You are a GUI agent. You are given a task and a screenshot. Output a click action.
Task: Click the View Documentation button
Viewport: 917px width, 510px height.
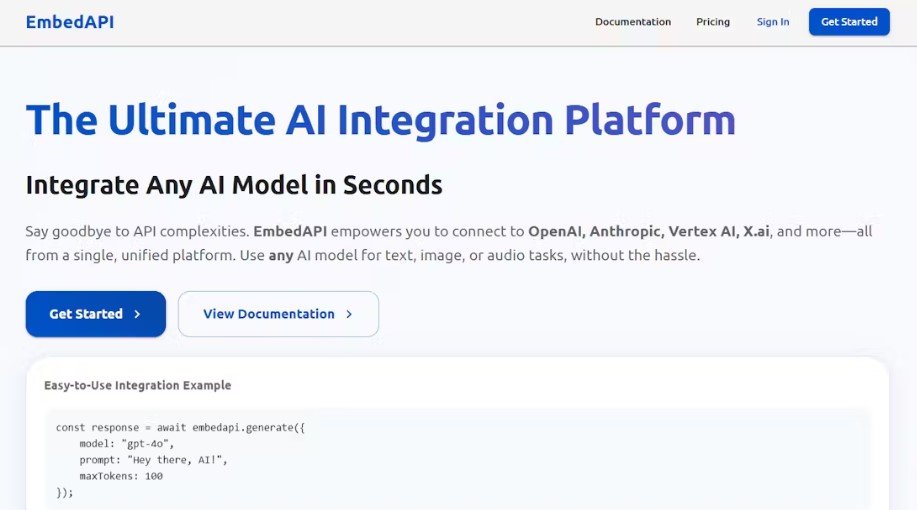click(278, 314)
